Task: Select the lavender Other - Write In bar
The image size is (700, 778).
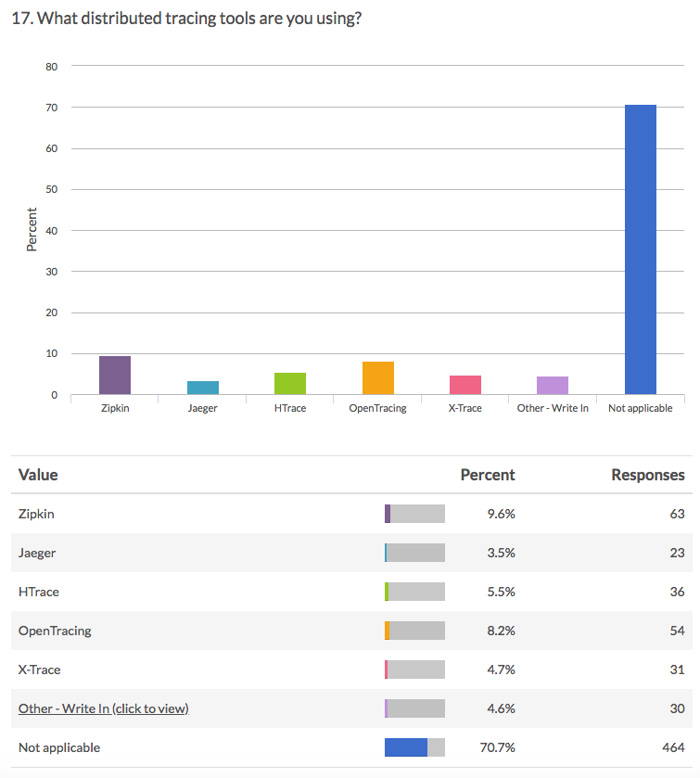Action: [553, 385]
